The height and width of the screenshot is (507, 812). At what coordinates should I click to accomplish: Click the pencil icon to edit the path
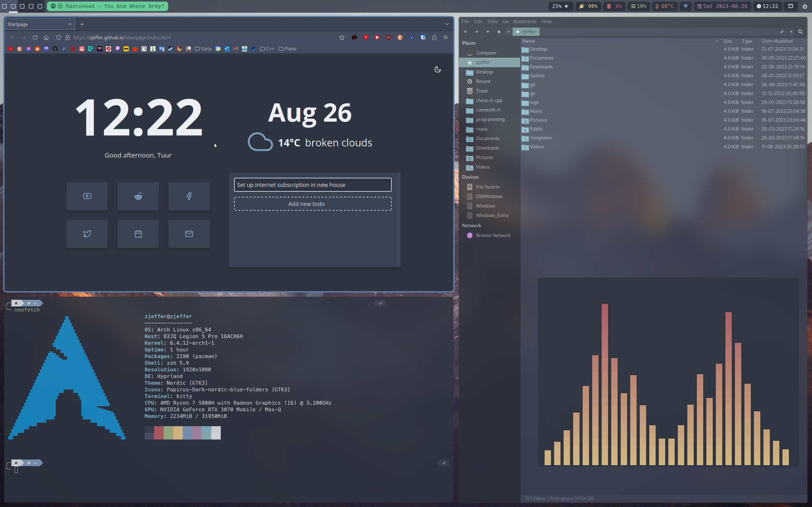(x=782, y=31)
